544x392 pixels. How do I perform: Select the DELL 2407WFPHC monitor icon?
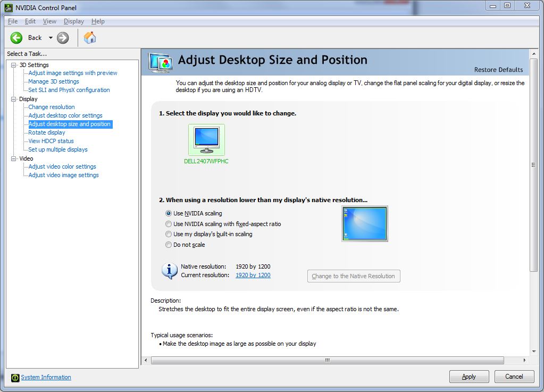tap(206, 140)
